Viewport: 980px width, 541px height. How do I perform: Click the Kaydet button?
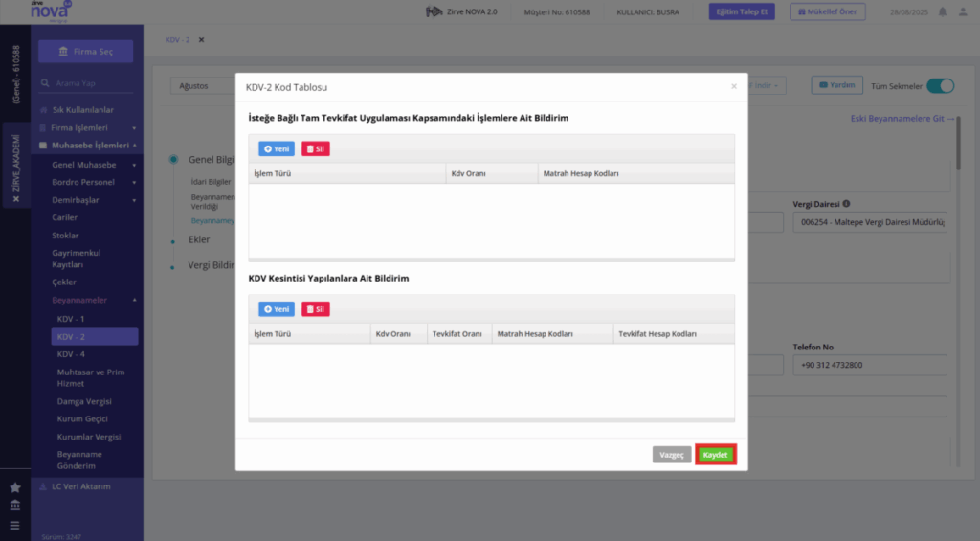point(716,455)
